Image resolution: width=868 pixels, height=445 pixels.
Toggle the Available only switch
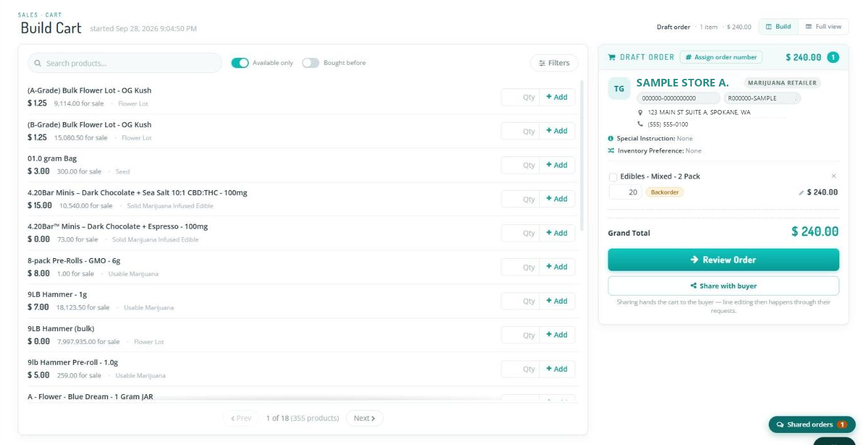pos(240,63)
